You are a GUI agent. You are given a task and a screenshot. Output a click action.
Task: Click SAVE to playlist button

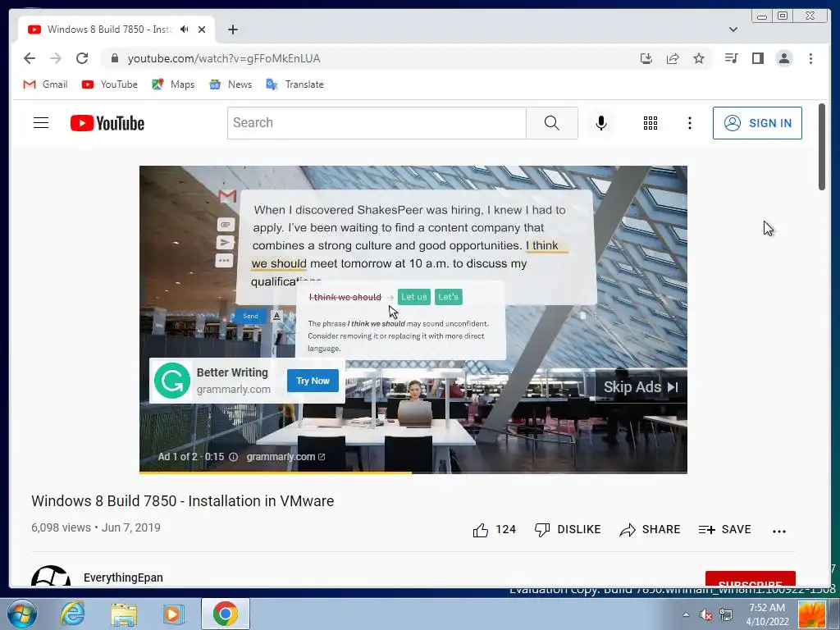point(725,530)
